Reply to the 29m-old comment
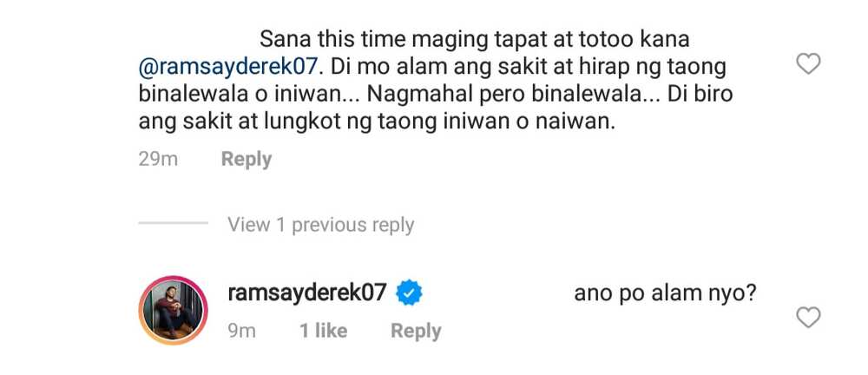Screen dimensions: 868x375 point(247,160)
